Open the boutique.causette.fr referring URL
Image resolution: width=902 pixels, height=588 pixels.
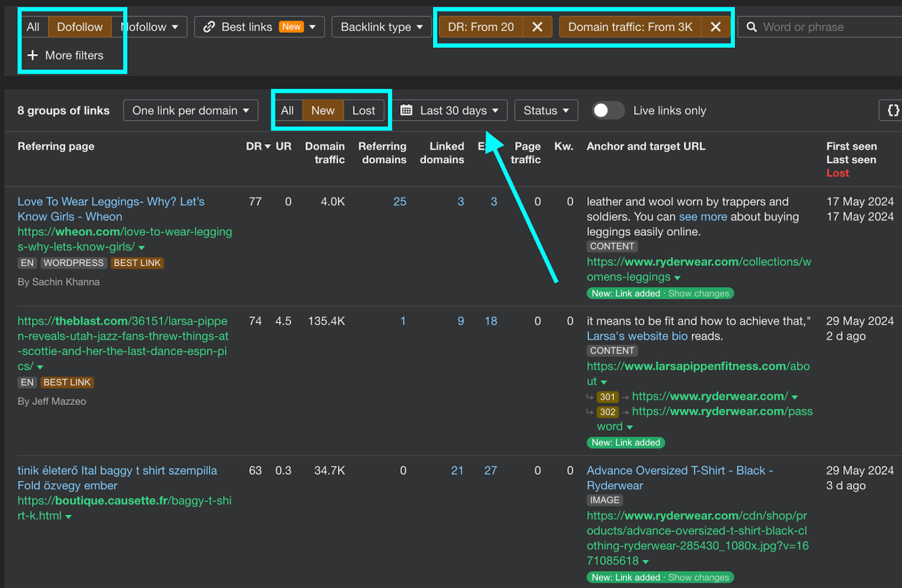click(124, 508)
